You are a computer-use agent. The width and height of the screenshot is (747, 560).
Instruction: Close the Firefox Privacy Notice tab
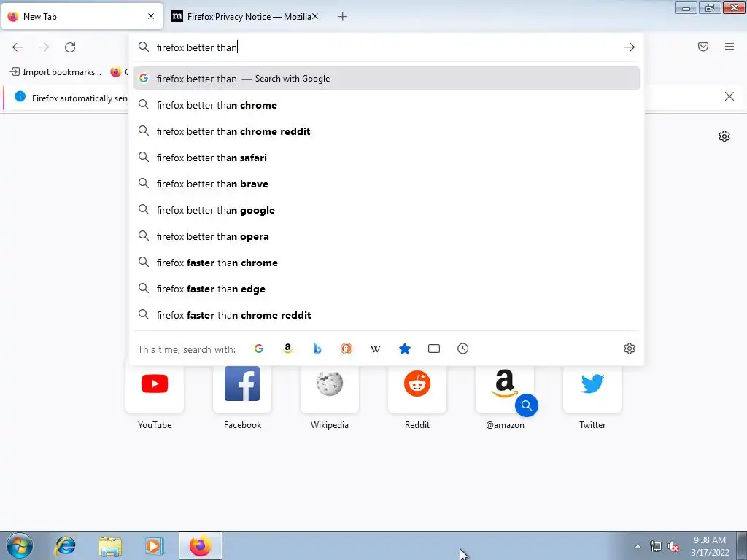(x=315, y=16)
